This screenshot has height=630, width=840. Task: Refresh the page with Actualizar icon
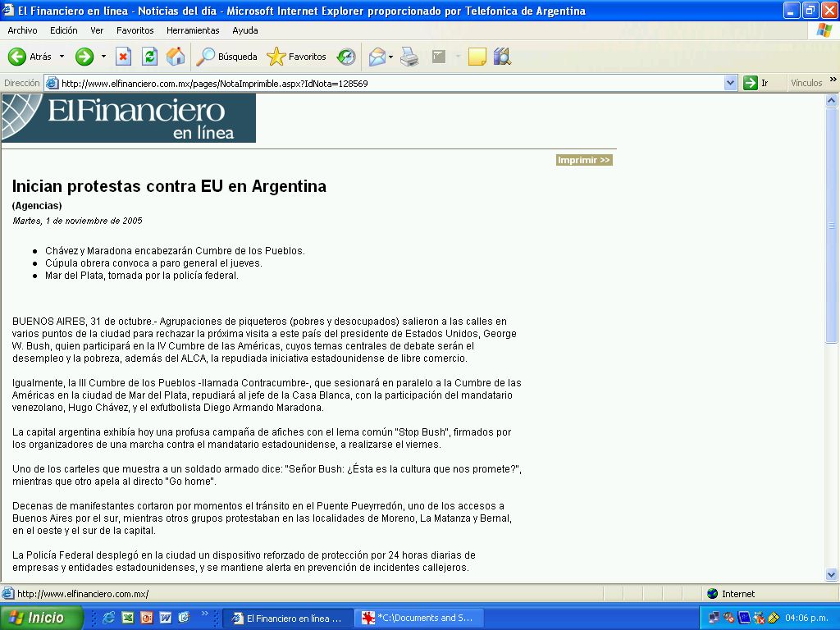pos(149,57)
